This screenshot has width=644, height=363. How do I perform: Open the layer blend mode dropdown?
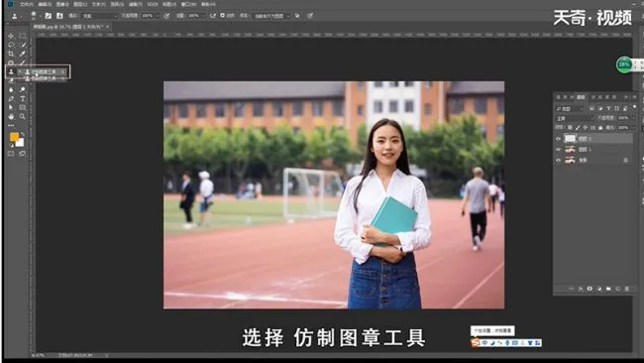575,118
